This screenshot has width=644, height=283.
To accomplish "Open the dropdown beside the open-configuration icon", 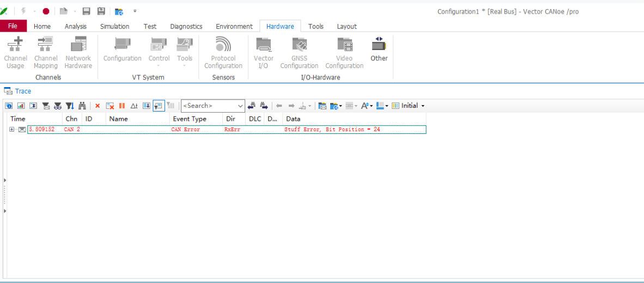I will (75, 11).
